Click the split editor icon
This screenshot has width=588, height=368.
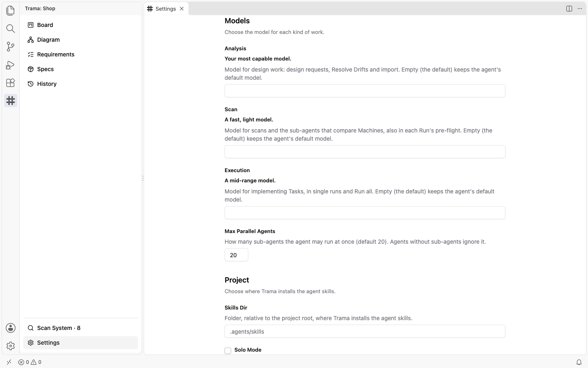click(569, 9)
